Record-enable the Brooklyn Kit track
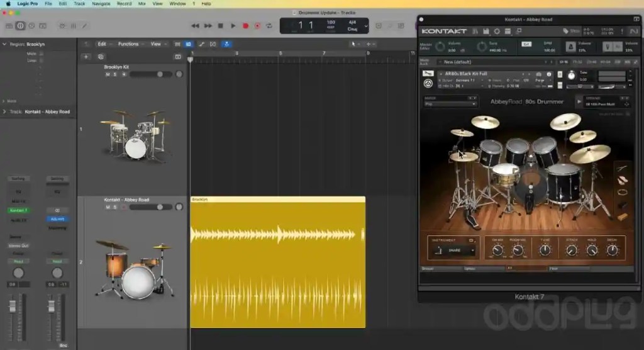This screenshot has width=644, height=350. (124, 74)
